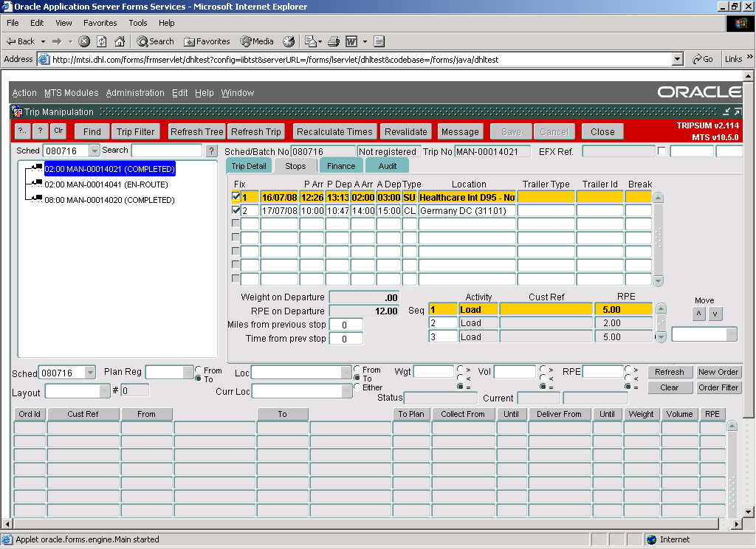756x549 pixels.
Task: Click the IE Back arrow button
Action: tap(20, 41)
